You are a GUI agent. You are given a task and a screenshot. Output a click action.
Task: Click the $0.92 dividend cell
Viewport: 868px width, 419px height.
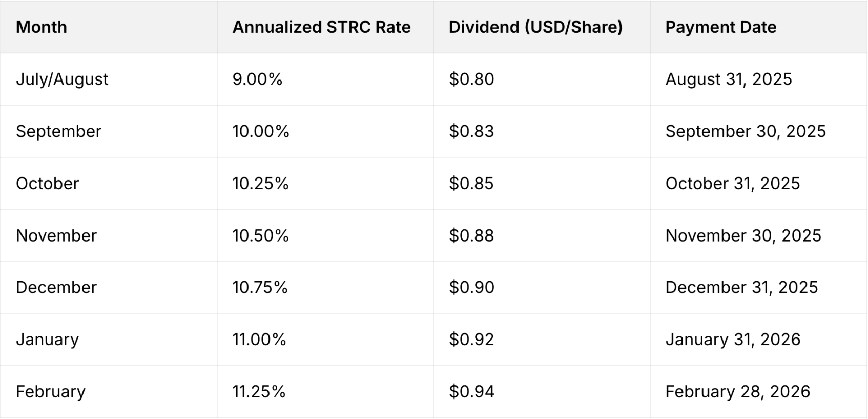click(x=471, y=340)
